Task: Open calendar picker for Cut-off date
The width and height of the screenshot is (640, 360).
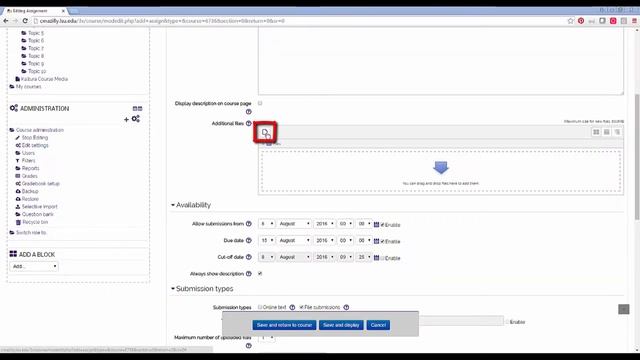Action: coord(376,258)
